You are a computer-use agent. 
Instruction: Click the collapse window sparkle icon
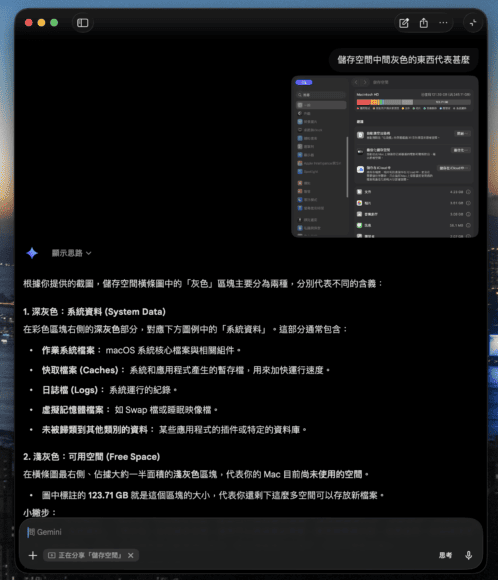pos(473,23)
